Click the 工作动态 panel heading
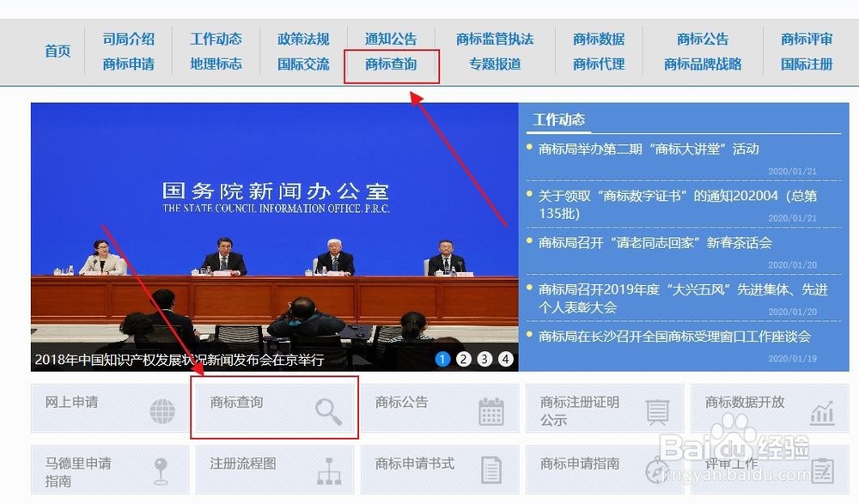 pos(559,119)
